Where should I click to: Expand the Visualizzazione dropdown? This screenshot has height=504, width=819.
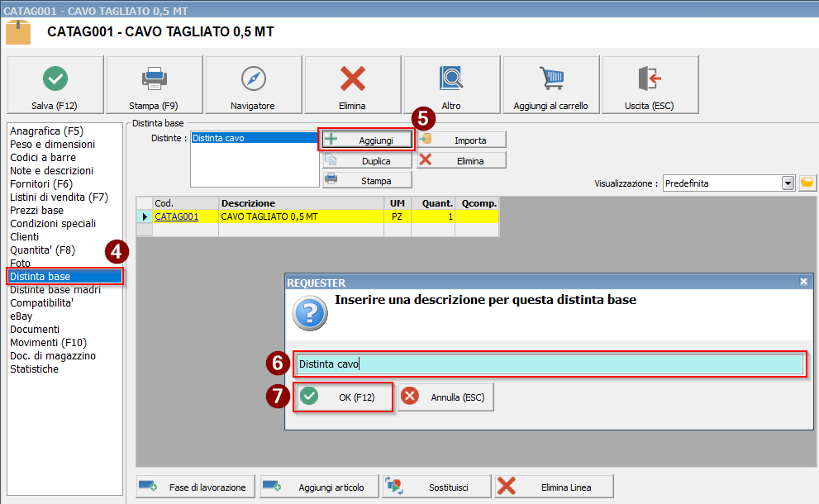tap(788, 183)
